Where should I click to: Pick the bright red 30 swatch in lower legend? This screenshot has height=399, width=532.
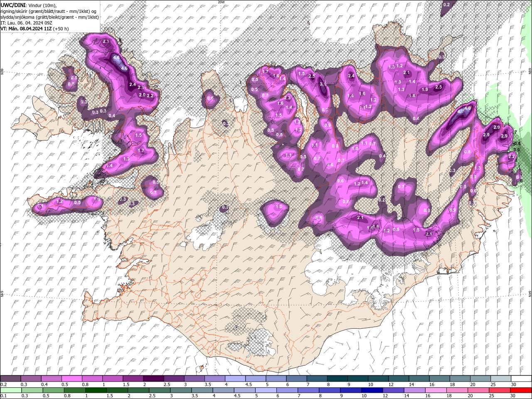pos(521,390)
